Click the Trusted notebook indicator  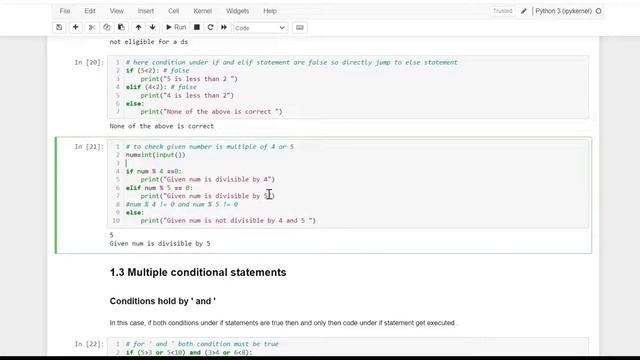(x=502, y=11)
